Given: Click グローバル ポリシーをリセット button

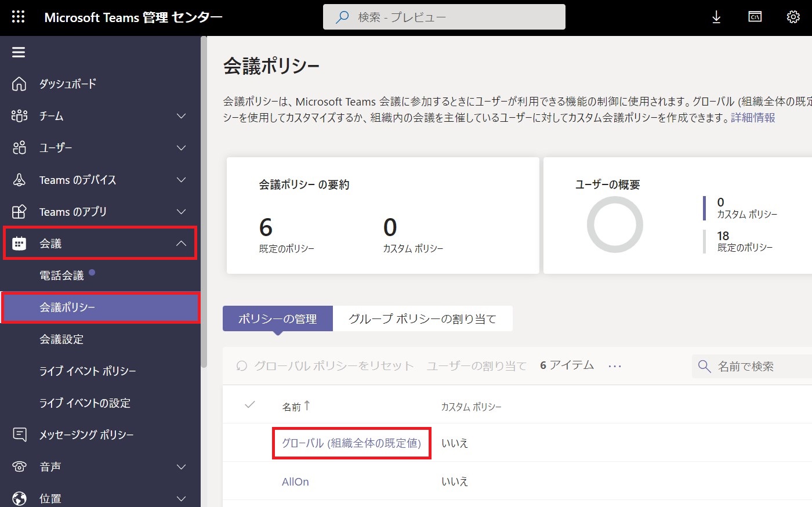Looking at the screenshot, I should tap(325, 366).
